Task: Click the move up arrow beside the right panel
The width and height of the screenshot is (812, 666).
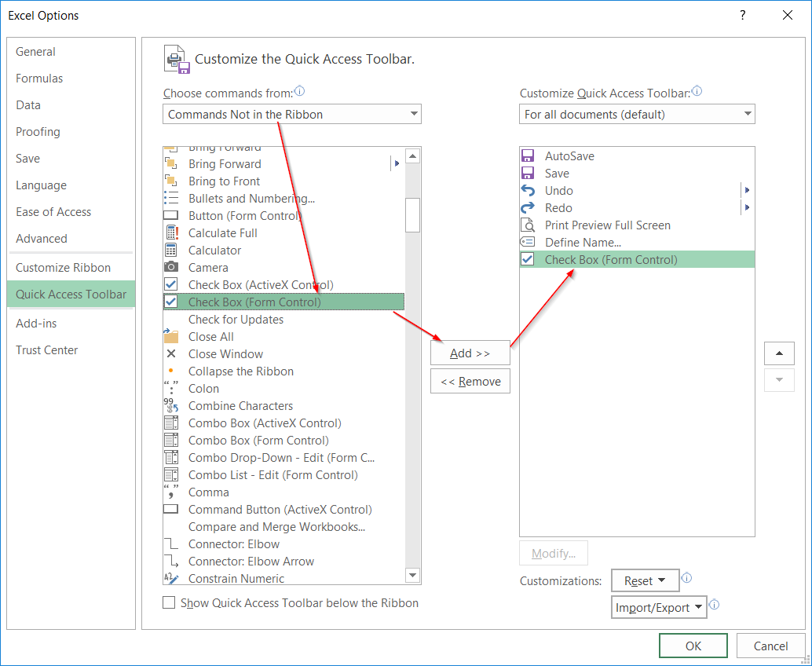Action: point(779,353)
